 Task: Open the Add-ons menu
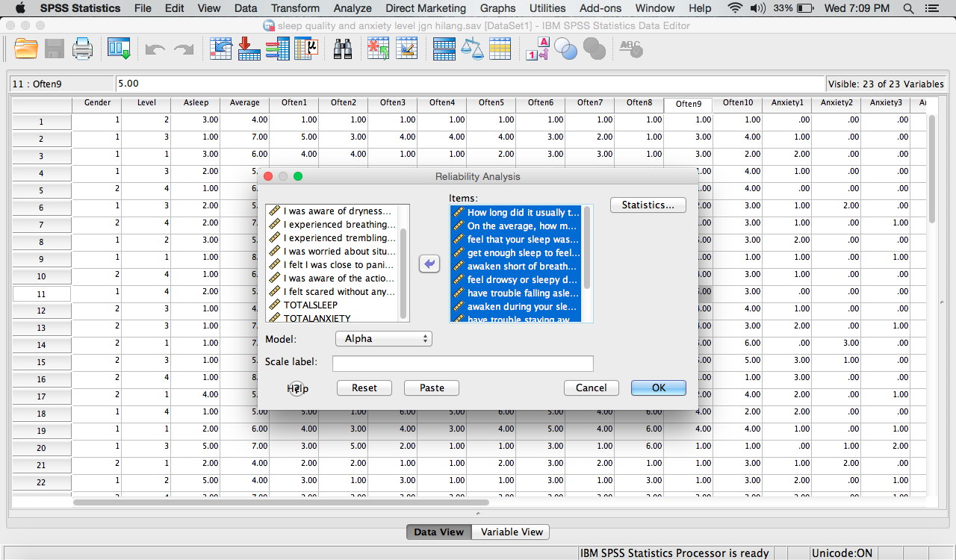(x=600, y=8)
